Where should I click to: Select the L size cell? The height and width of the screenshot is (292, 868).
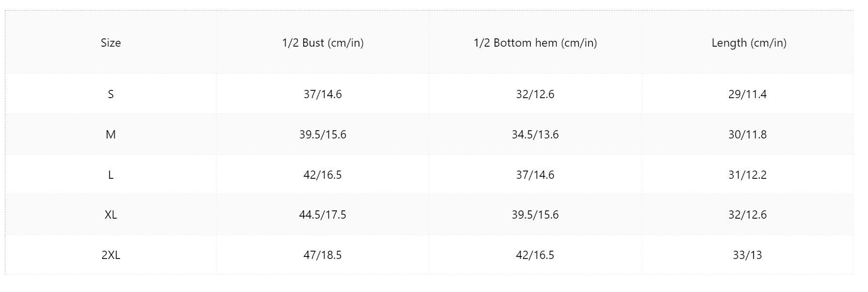click(x=111, y=175)
